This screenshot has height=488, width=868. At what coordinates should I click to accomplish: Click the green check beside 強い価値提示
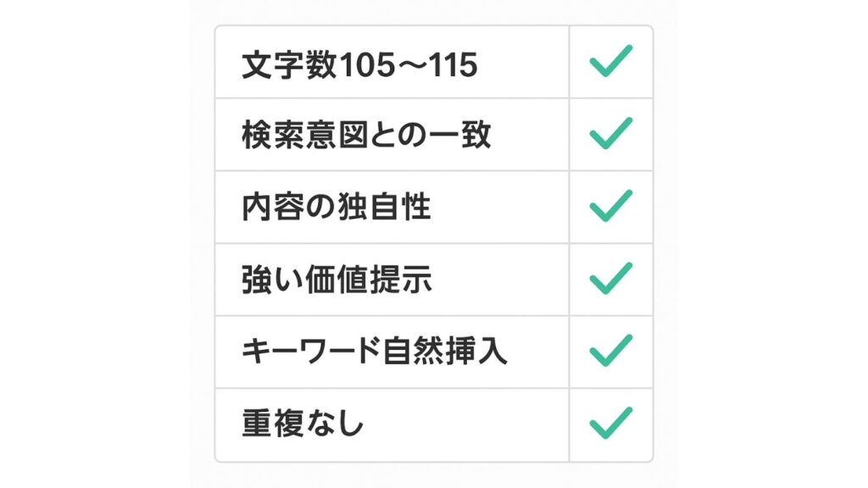click(610, 279)
